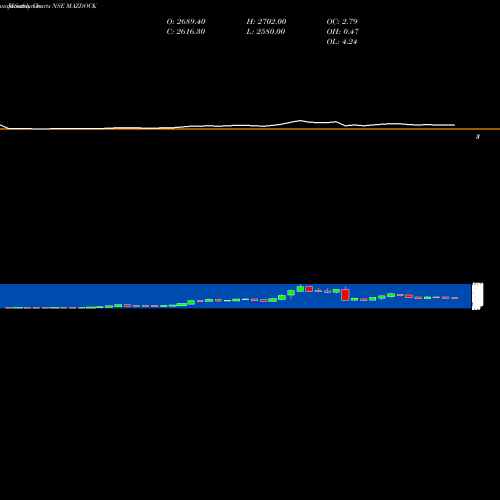Click the 'OH: 0.47' percentage

pos(343,31)
